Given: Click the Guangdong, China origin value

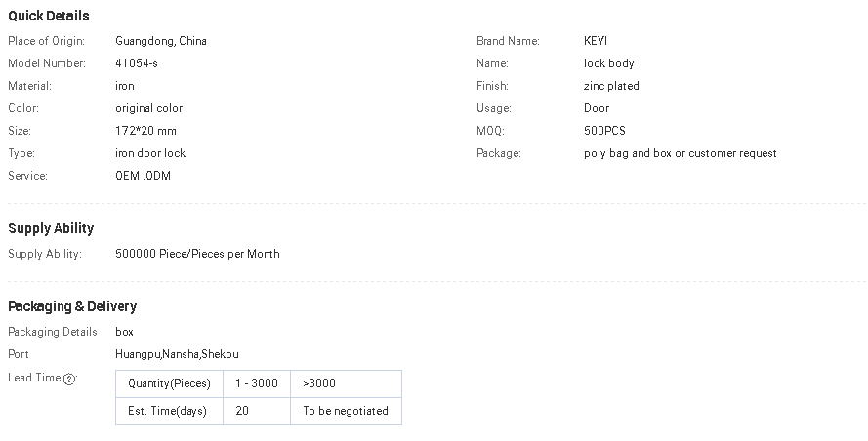Looking at the screenshot, I should pyautogui.click(x=161, y=41).
